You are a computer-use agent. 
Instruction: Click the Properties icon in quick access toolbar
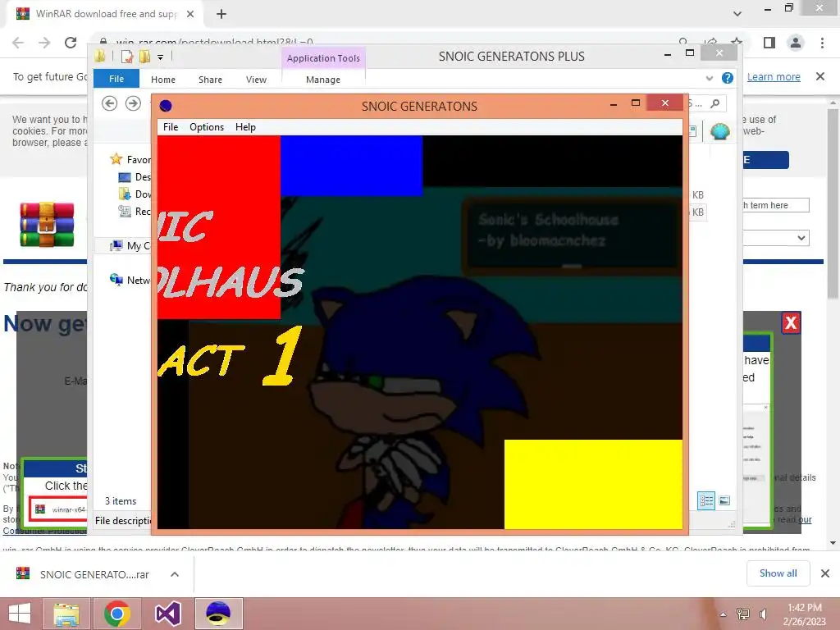coord(127,57)
